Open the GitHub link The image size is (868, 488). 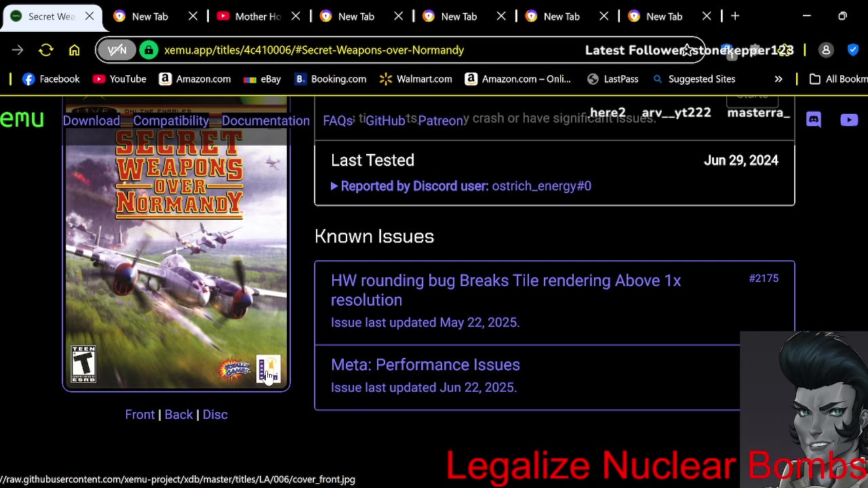(x=385, y=121)
